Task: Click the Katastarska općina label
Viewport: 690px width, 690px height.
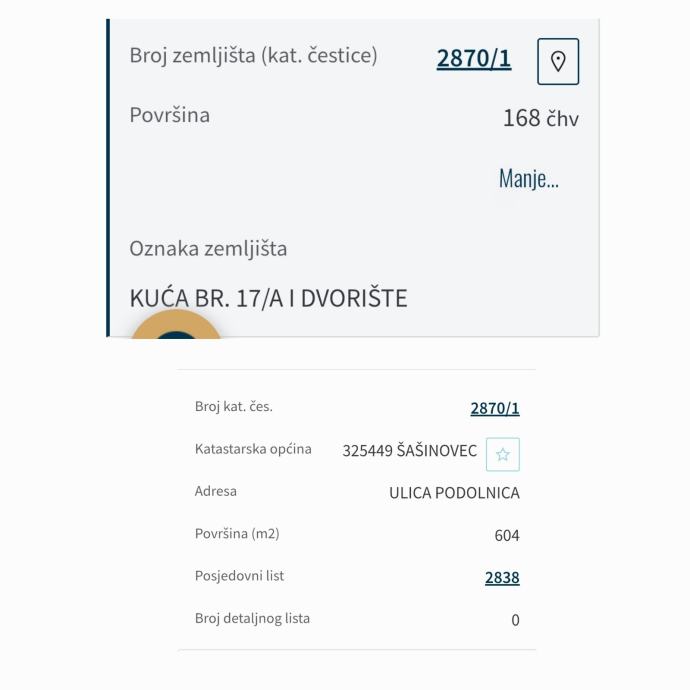Action: 253,449
